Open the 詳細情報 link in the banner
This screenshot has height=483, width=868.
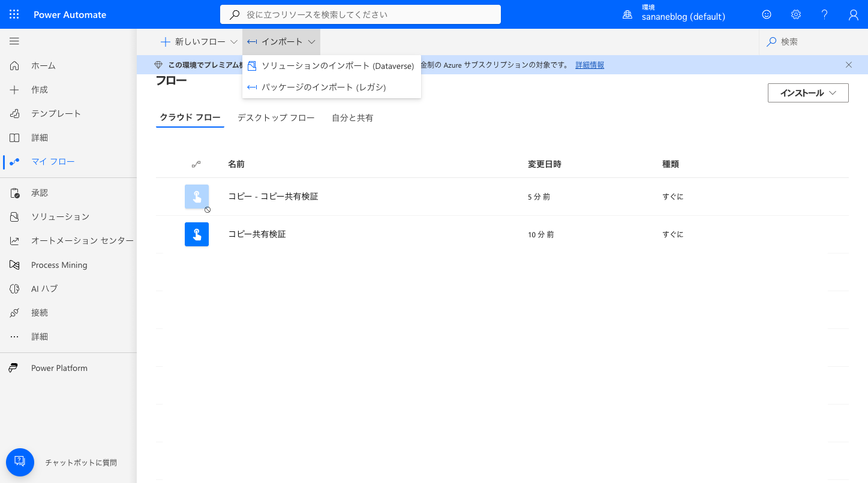[590, 65]
